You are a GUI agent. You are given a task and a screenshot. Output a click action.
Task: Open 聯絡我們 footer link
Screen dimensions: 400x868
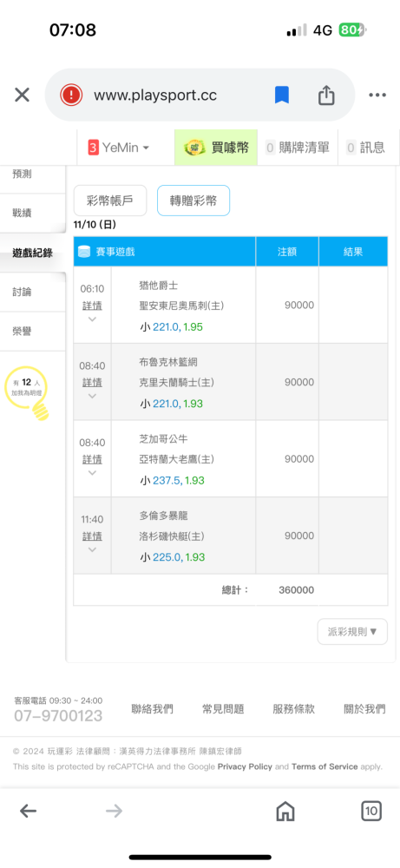[x=152, y=709]
